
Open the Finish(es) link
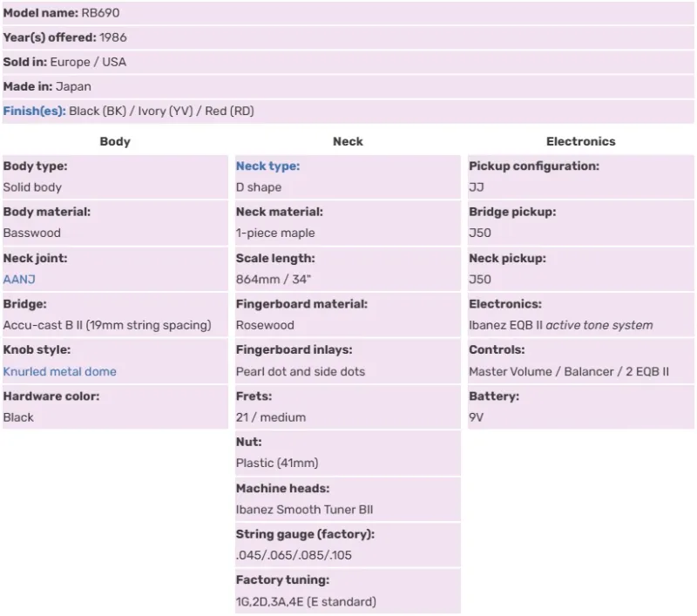click(x=34, y=112)
